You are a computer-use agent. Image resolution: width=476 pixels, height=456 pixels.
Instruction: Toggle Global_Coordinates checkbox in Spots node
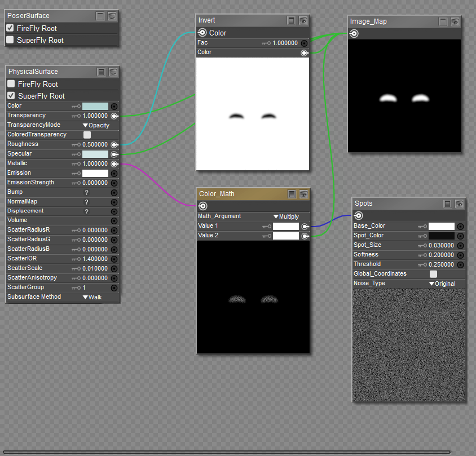click(x=433, y=274)
